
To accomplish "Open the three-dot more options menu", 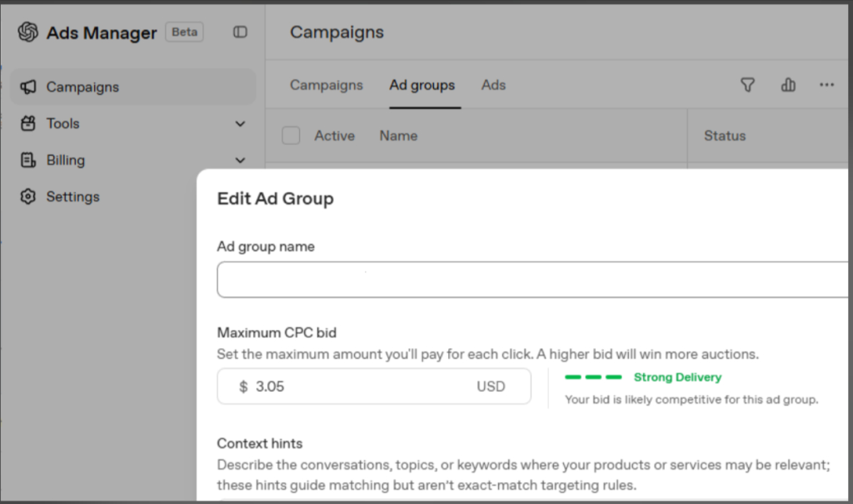I will [x=827, y=85].
